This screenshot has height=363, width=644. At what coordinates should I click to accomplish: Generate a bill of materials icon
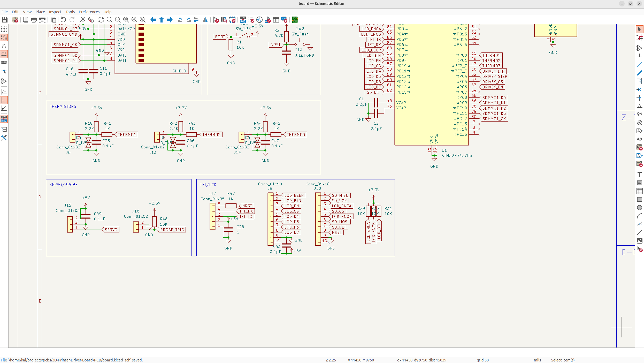tap(284, 20)
